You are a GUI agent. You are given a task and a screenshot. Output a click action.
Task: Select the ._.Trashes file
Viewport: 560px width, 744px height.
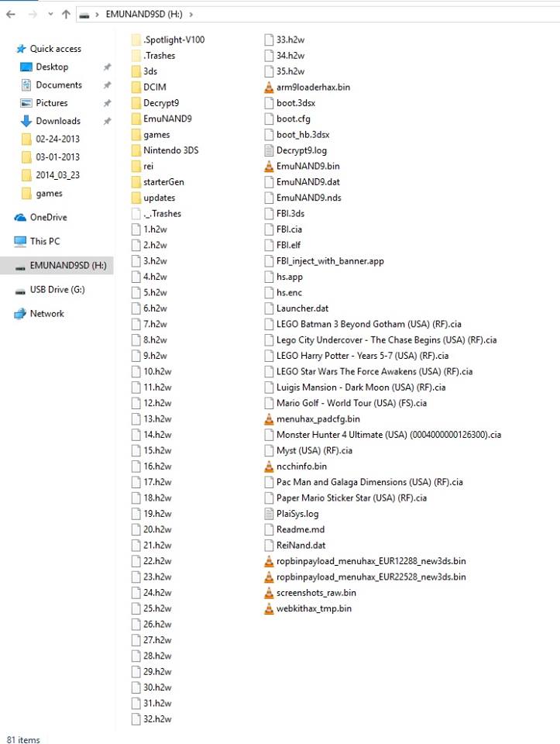162,213
